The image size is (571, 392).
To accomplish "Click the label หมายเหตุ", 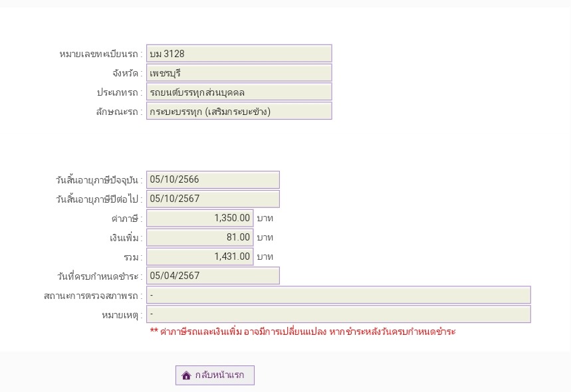I will click(122, 315).
